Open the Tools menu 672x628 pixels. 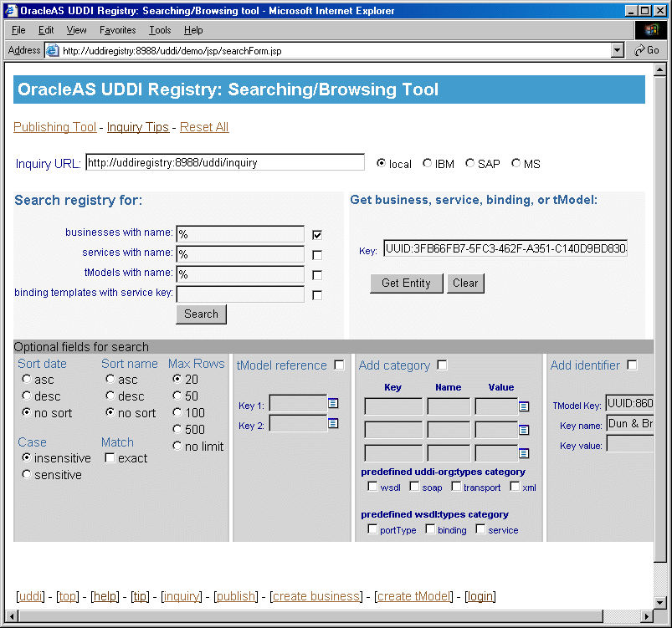pyautogui.click(x=160, y=30)
